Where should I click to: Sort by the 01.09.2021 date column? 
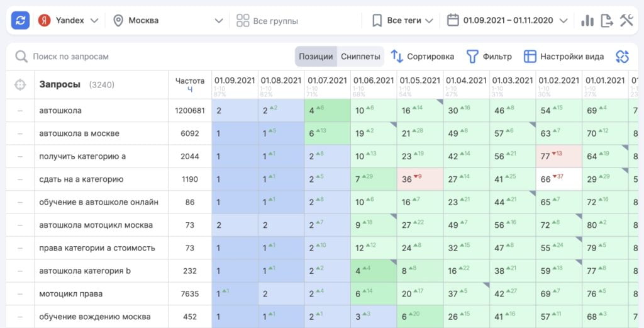point(235,81)
